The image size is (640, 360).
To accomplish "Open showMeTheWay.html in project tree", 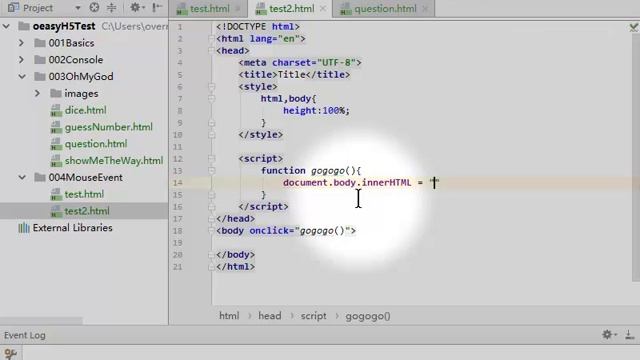I will (114, 160).
